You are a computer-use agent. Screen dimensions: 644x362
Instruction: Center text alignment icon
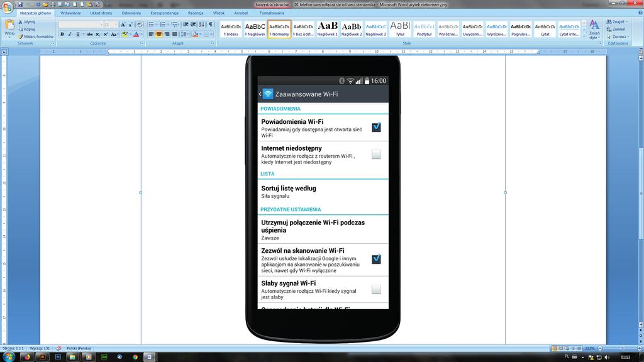(158, 34)
